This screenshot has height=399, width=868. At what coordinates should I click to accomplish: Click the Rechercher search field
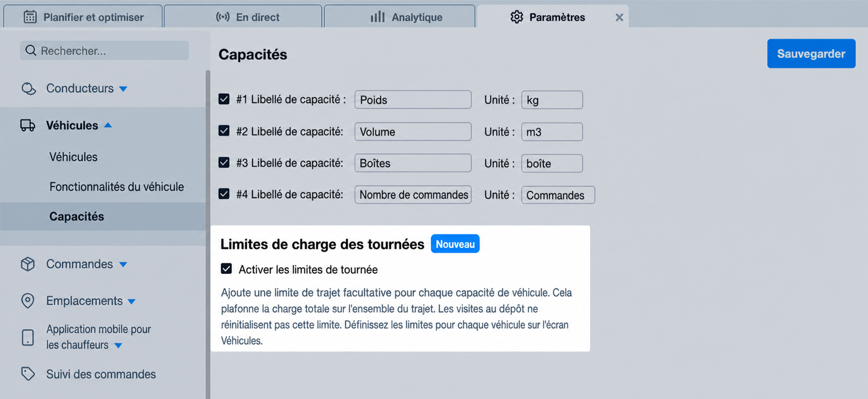104,50
